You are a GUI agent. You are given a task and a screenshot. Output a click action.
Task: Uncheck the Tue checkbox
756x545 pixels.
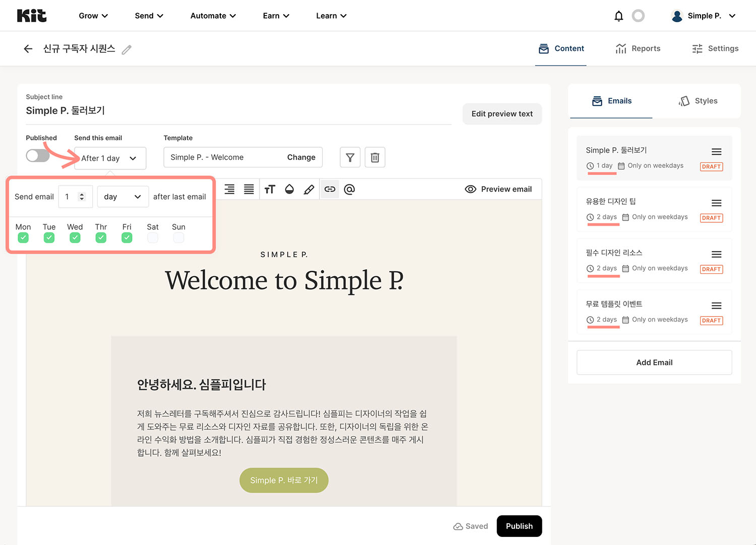point(49,237)
